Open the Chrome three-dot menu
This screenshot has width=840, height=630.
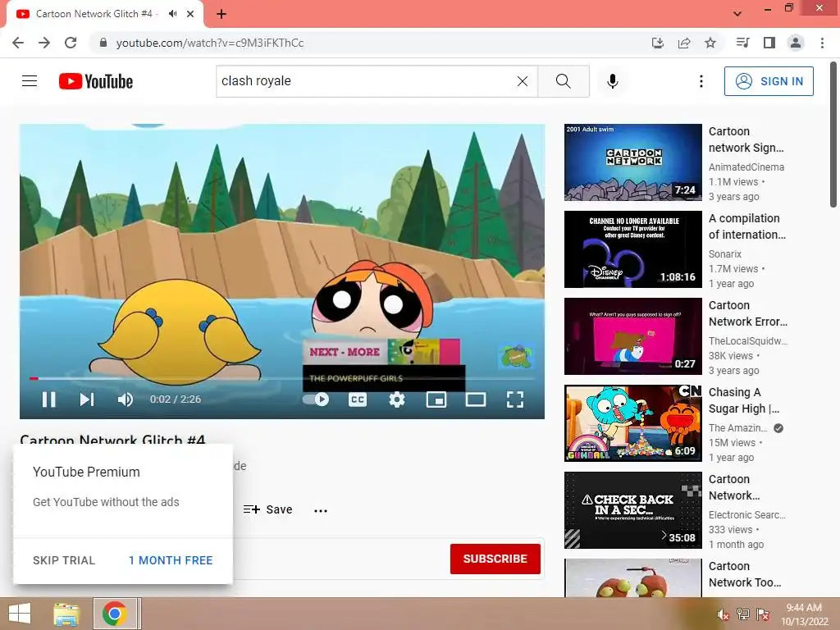pyautogui.click(x=822, y=43)
